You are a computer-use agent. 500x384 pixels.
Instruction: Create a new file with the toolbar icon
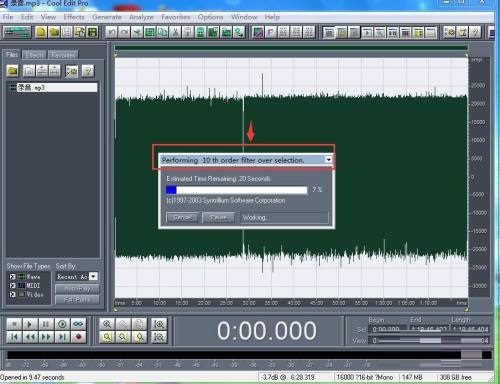(41, 32)
